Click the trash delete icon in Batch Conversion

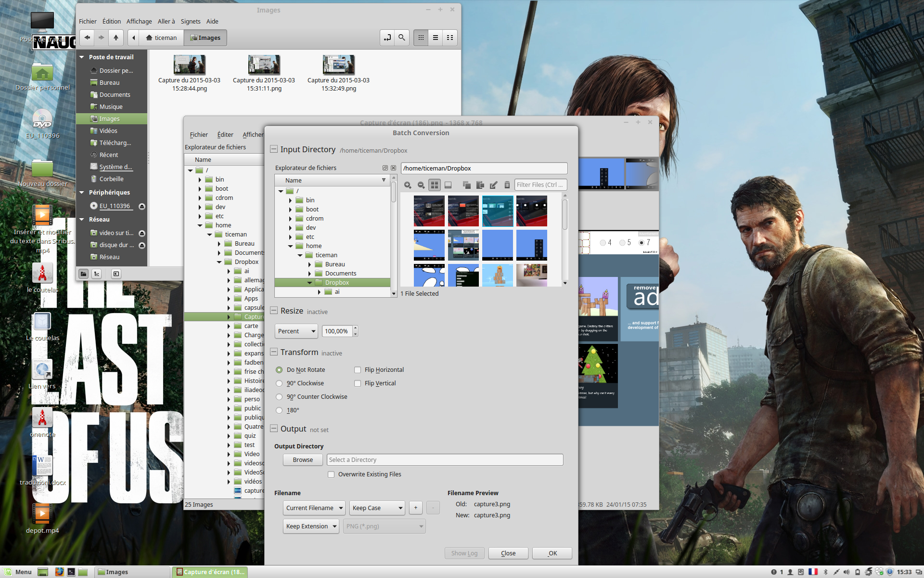point(507,185)
